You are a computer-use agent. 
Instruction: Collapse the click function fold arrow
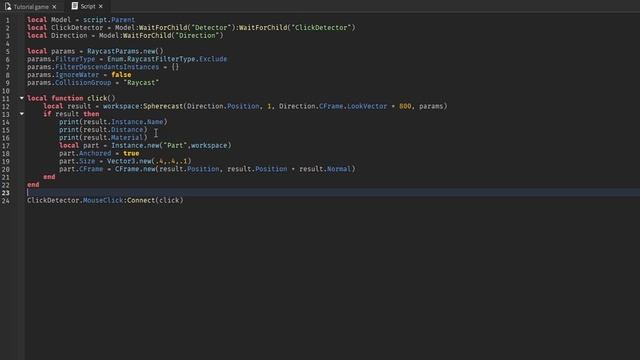pos(22,98)
